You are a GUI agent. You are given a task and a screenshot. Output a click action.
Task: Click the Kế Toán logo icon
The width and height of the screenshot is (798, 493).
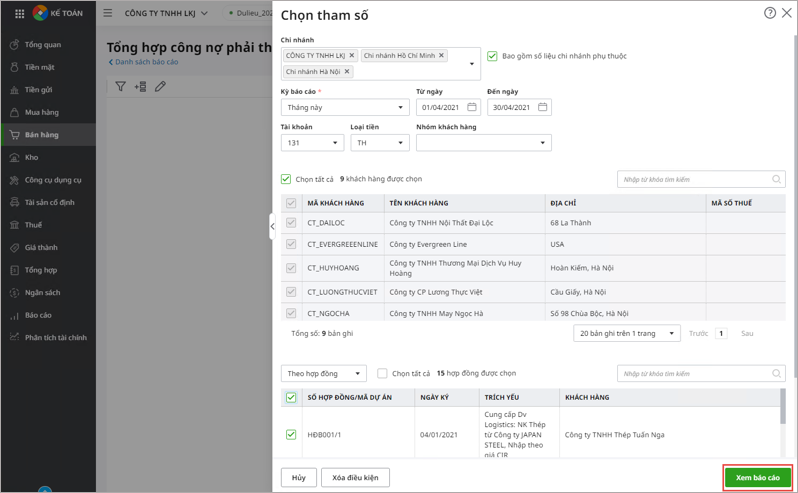click(x=40, y=13)
